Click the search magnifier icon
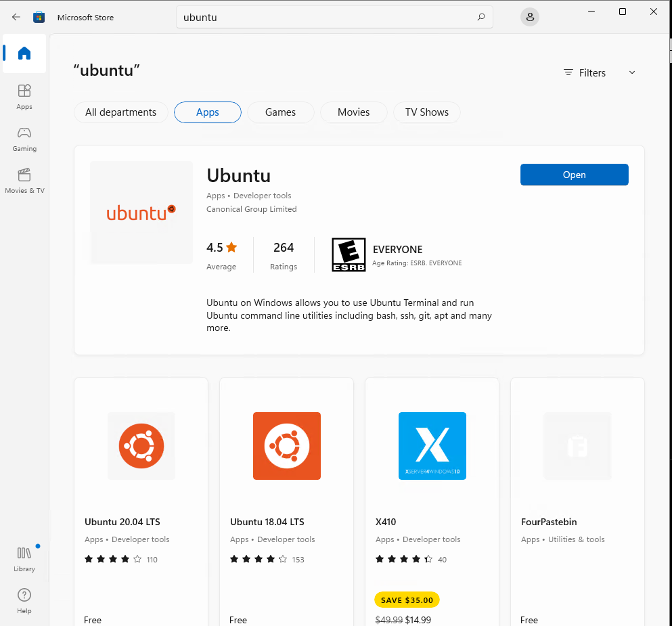Image resolution: width=672 pixels, height=626 pixels. [481, 17]
